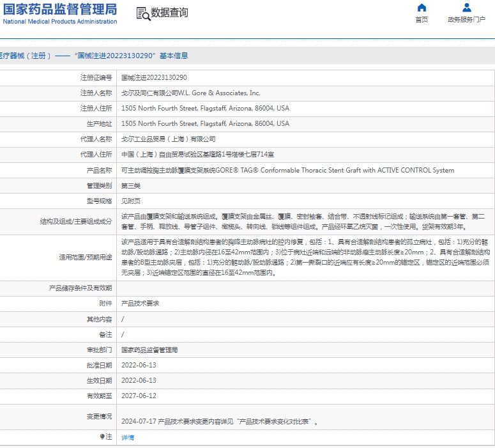Click the 代理人住所 label
495x448 pixels.
pos(96,155)
